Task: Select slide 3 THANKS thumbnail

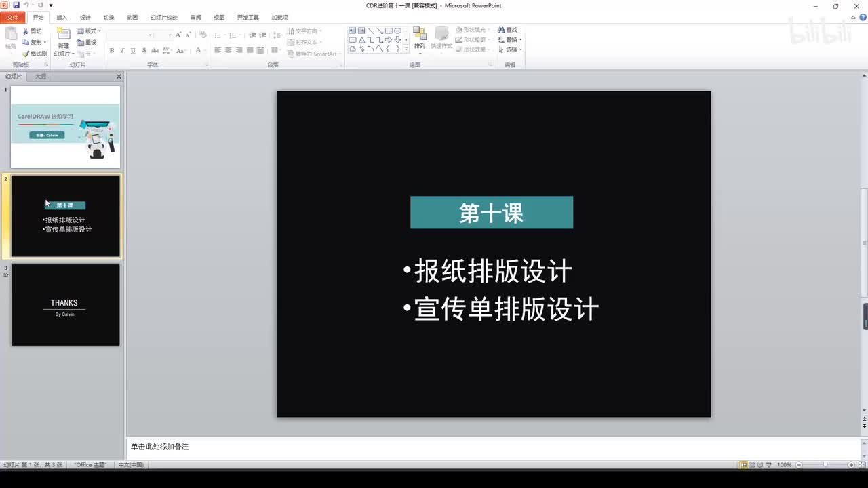Action: click(66, 305)
